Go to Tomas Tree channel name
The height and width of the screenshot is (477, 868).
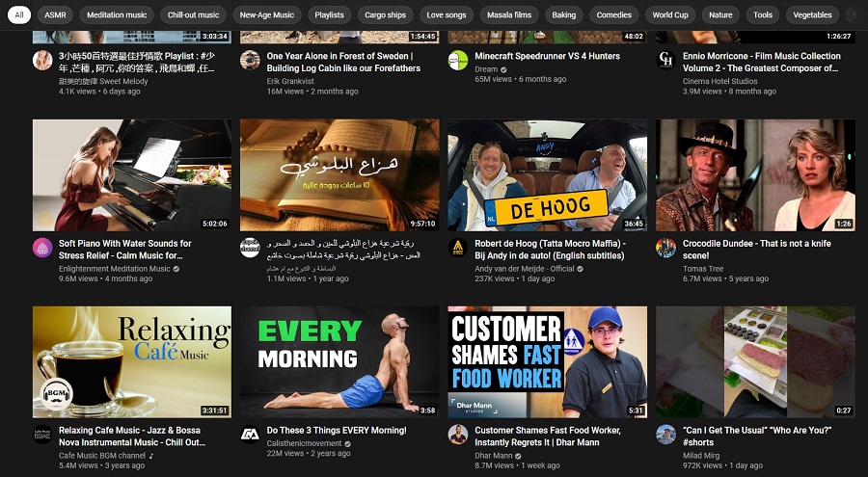702,269
